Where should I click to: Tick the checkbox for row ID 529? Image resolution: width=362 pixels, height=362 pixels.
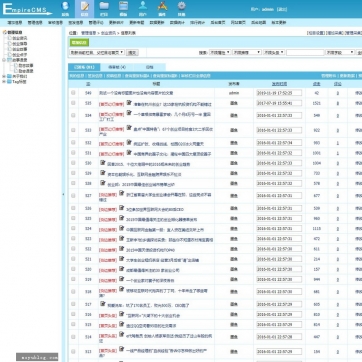73,173
